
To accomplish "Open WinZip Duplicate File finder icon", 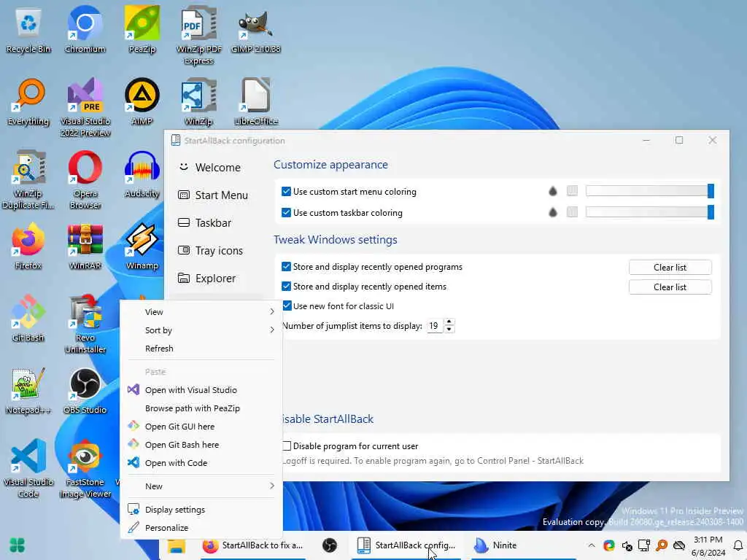I will click(x=28, y=180).
